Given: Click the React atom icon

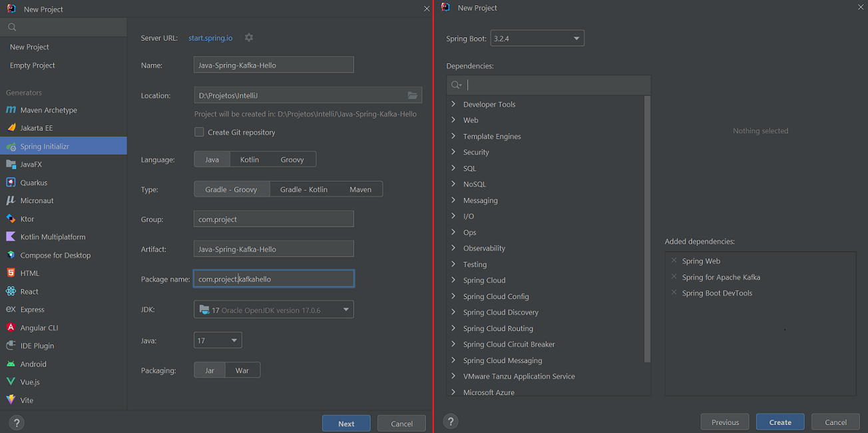Looking at the screenshot, I should [x=11, y=291].
